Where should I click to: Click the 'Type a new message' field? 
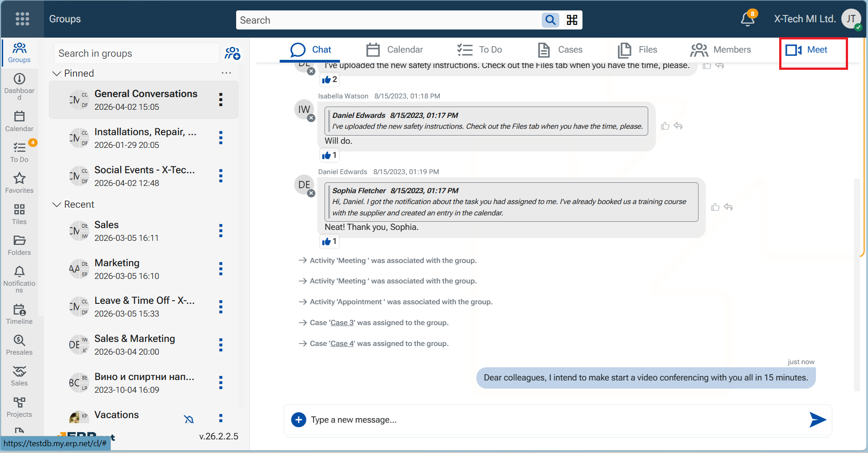tap(544, 420)
